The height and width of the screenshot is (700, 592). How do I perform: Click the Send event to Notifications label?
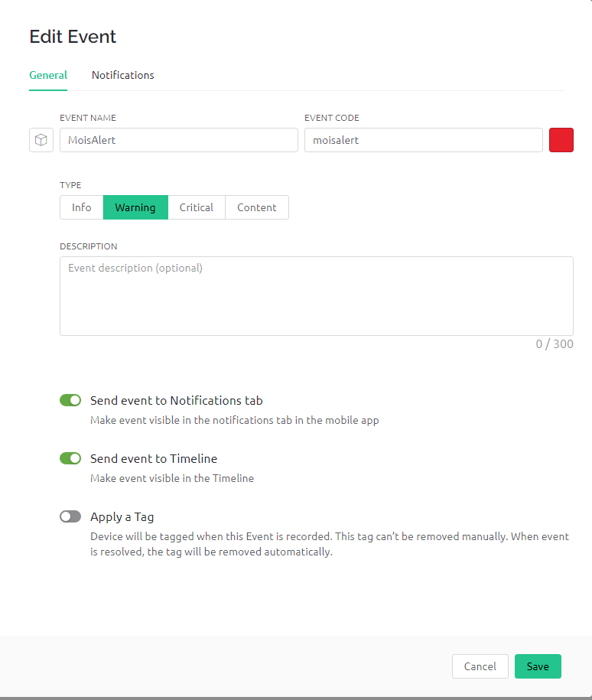pyautogui.click(x=177, y=400)
